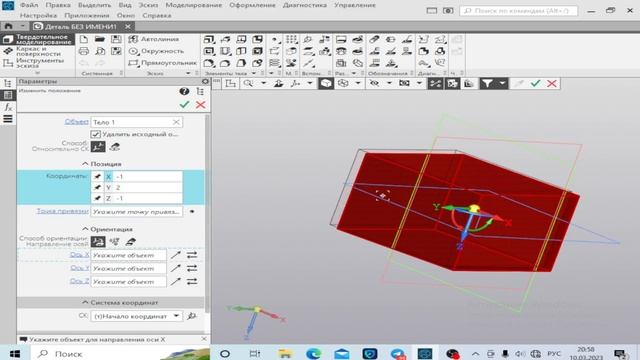Click the Ось Z link

[79, 281]
